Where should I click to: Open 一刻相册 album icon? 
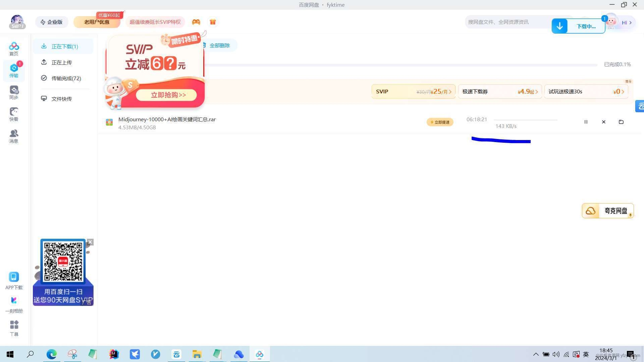(14, 305)
